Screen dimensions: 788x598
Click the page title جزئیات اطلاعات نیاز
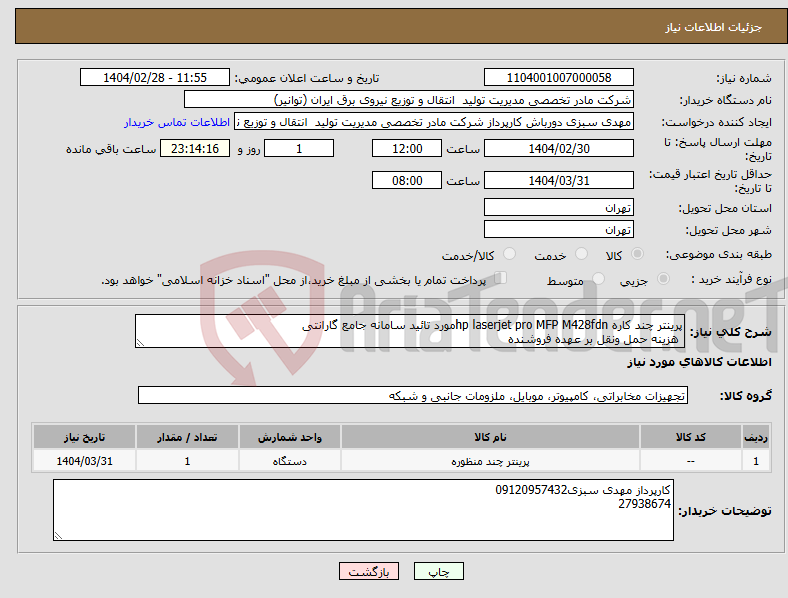pyautogui.click(x=714, y=27)
